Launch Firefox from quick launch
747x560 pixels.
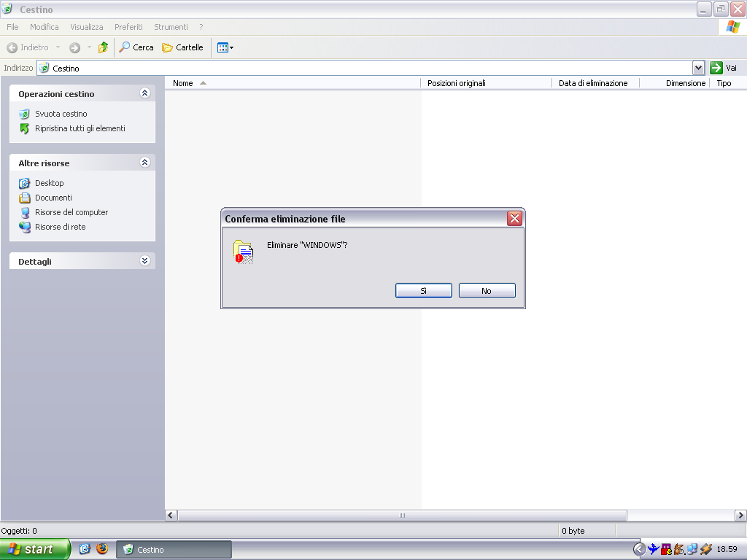click(x=102, y=549)
